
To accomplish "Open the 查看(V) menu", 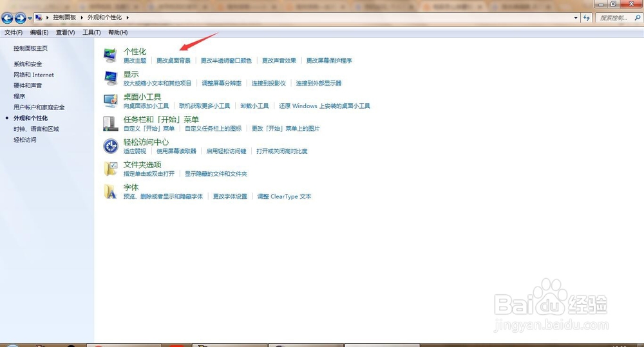I will [x=65, y=32].
